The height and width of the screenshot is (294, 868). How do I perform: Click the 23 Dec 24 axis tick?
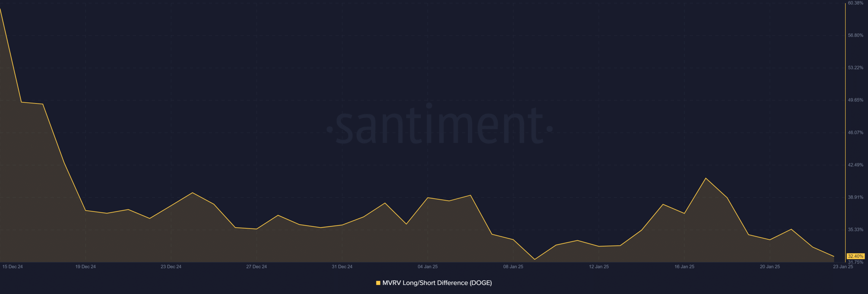coord(171,267)
